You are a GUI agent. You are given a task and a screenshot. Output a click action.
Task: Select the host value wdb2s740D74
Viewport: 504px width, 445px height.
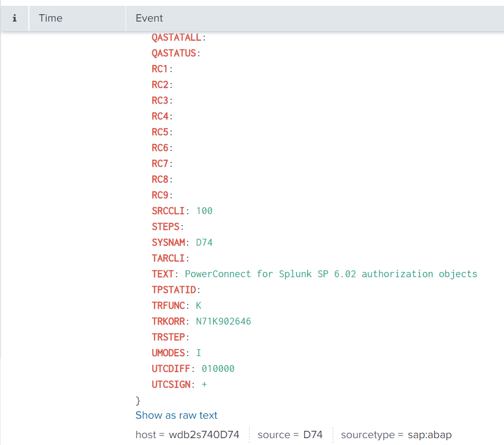pos(204,435)
